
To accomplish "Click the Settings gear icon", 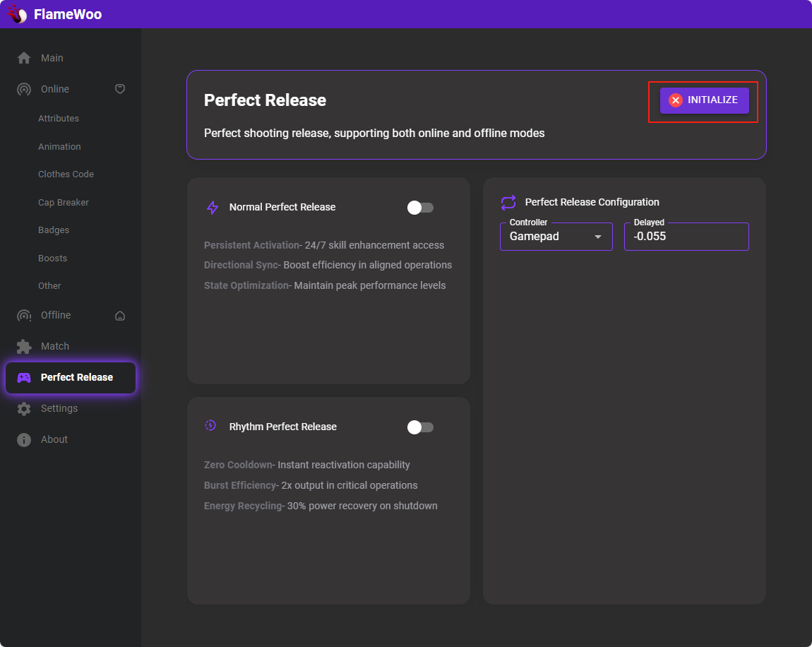I will click(24, 409).
